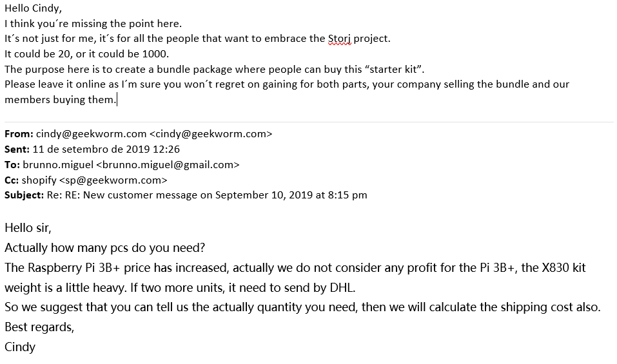Viewport: 617px width, 364px height.
Task: Click the 'Hello sir,' greeting
Action: coord(28,228)
